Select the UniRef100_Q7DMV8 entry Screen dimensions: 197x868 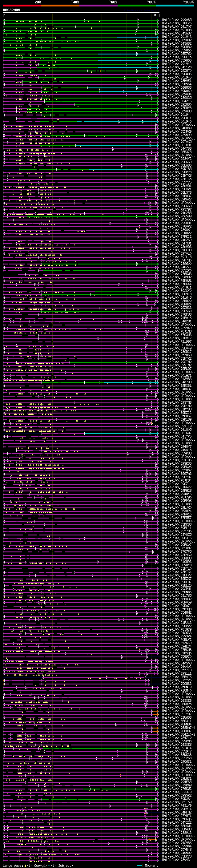click(176, 108)
